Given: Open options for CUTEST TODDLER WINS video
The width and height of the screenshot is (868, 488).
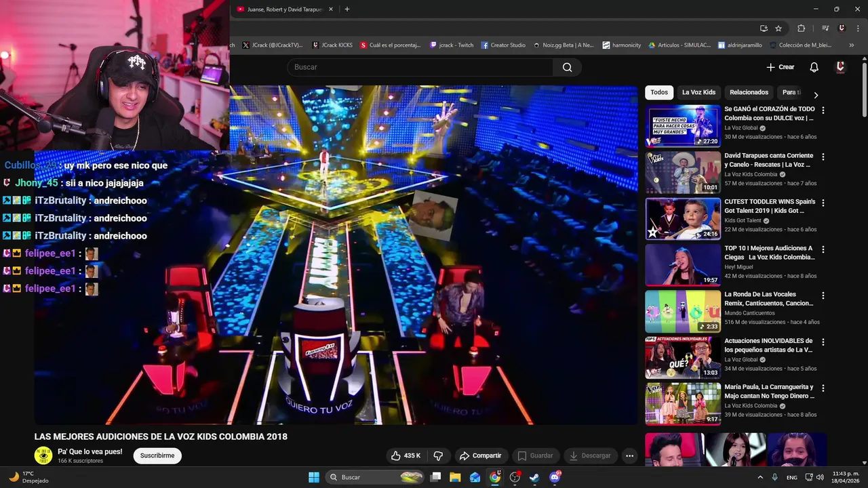Looking at the screenshot, I should [823, 203].
